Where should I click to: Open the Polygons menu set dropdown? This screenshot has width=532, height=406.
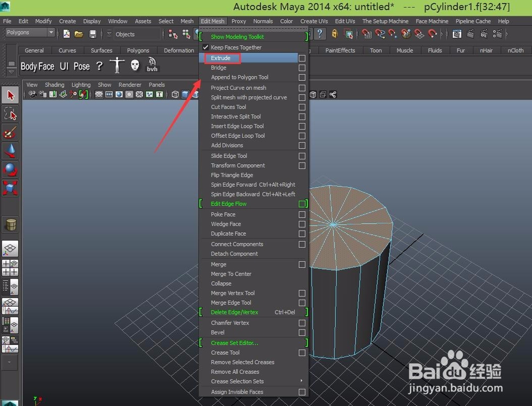(x=51, y=32)
